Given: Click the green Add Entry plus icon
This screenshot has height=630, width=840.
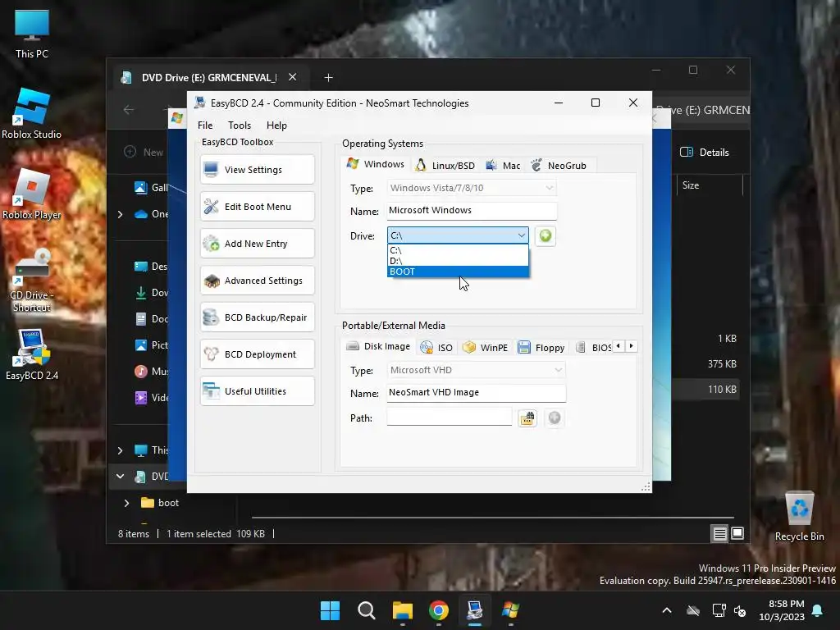Looking at the screenshot, I should click(546, 235).
